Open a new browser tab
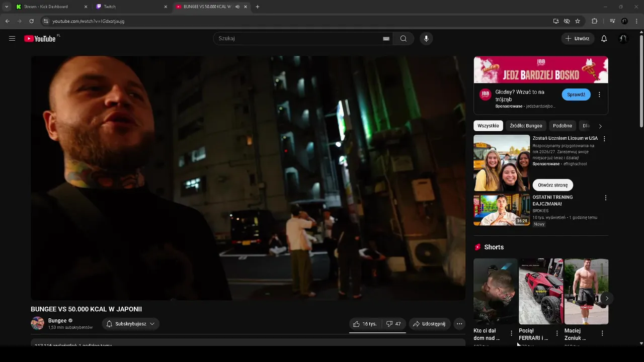This screenshot has height=362, width=644. pyautogui.click(x=258, y=7)
